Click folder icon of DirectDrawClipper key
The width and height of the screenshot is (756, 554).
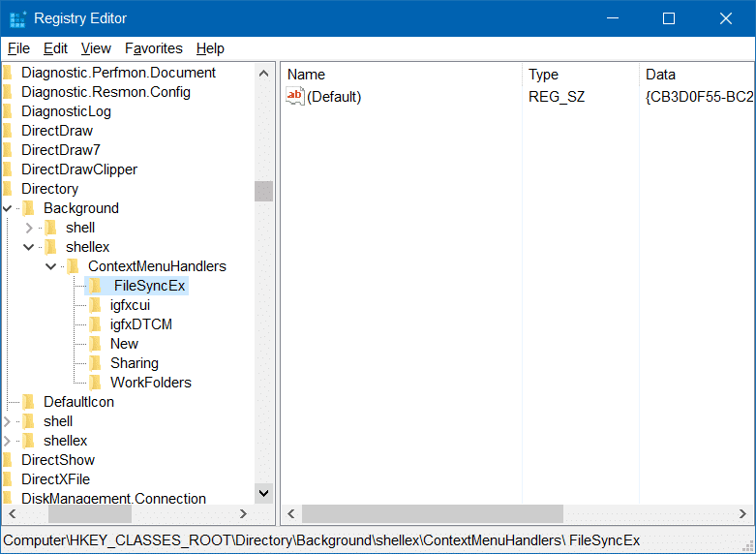(7, 169)
